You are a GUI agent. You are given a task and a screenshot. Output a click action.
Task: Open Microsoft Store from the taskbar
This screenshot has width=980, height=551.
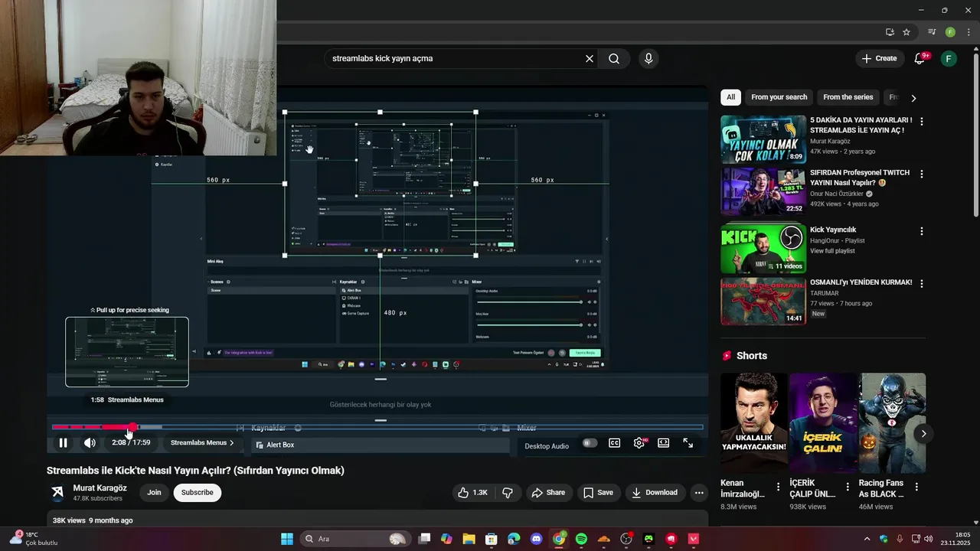[492, 539]
